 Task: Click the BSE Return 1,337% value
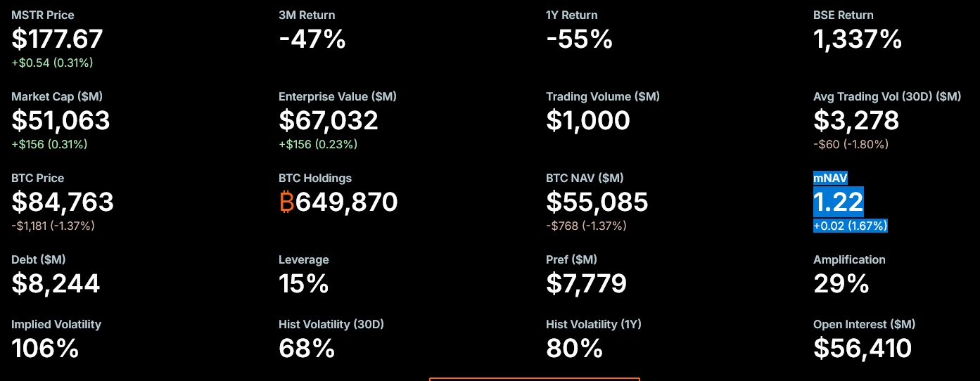pos(858,39)
